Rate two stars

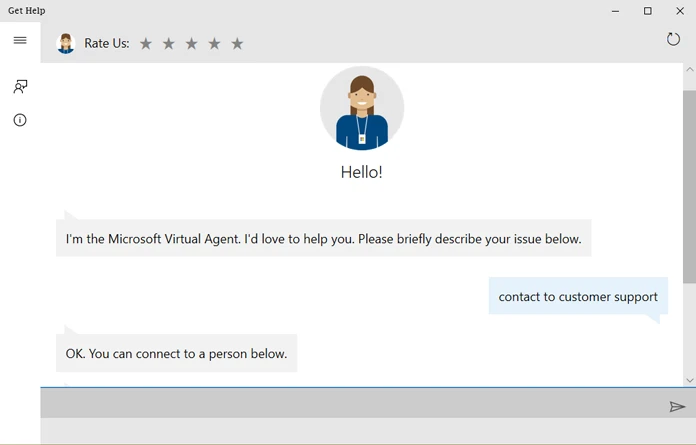click(169, 44)
